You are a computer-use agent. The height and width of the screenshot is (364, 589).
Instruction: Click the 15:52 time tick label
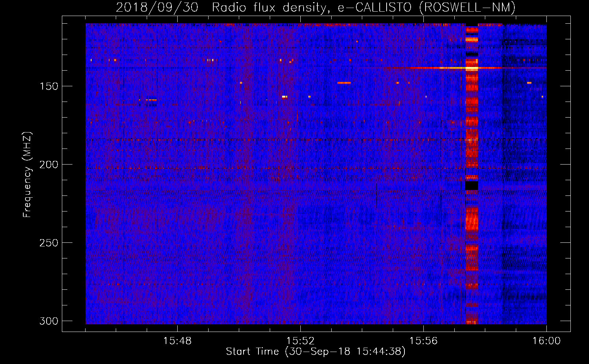300,341
